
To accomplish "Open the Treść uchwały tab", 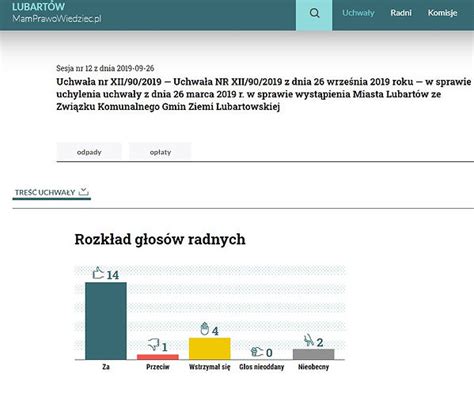I will (52, 193).
